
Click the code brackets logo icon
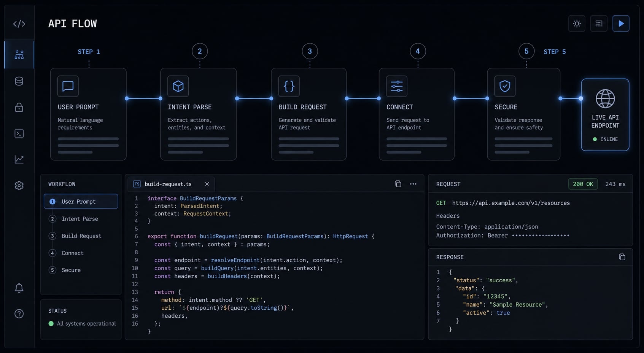point(19,24)
